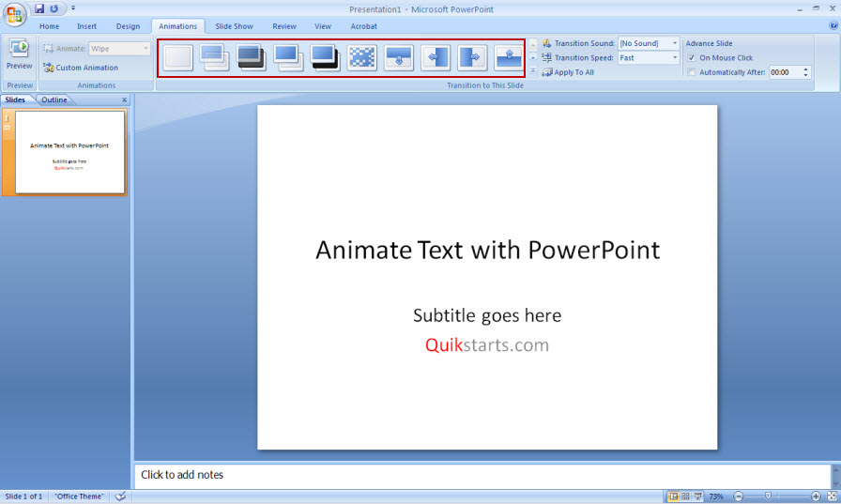Select slide 1 thumbnail
Image resolution: width=841 pixels, height=504 pixels.
(69, 152)
